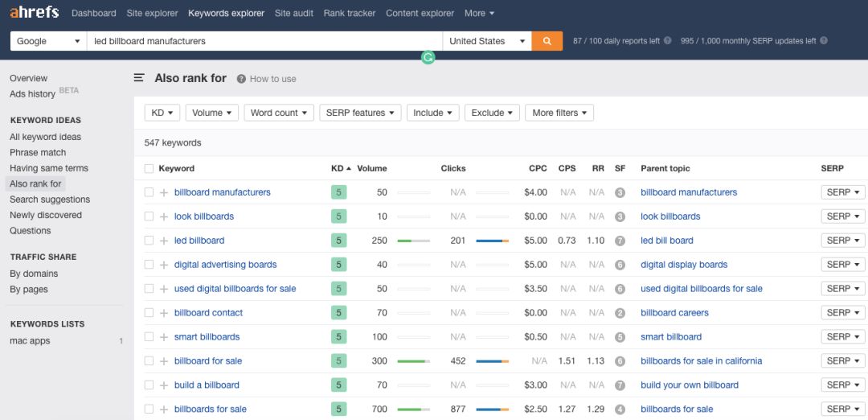Expand the More menu in top navigation
Screen dimensions: 868x420
[479, 13]
